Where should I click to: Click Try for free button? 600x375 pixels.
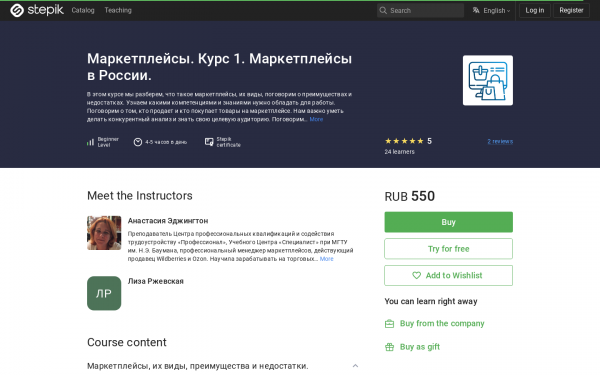(448, 249)
